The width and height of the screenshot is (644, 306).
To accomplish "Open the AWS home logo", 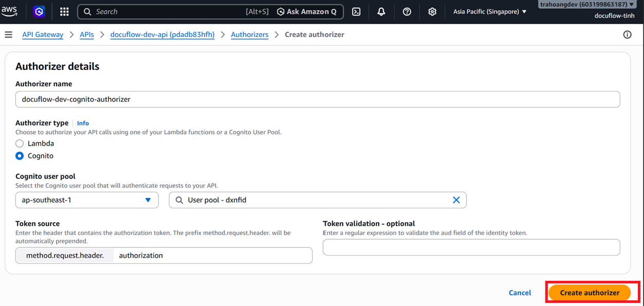I will coord(9,11).
